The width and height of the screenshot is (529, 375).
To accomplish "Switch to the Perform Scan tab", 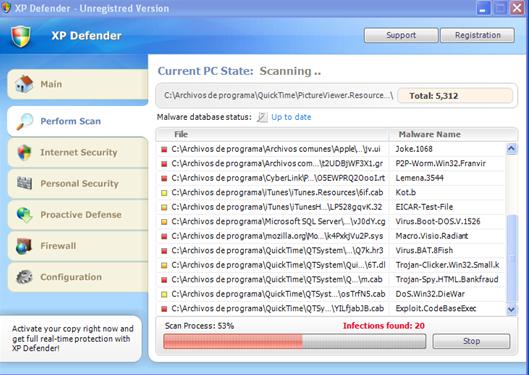I will [x=77, y=121].
